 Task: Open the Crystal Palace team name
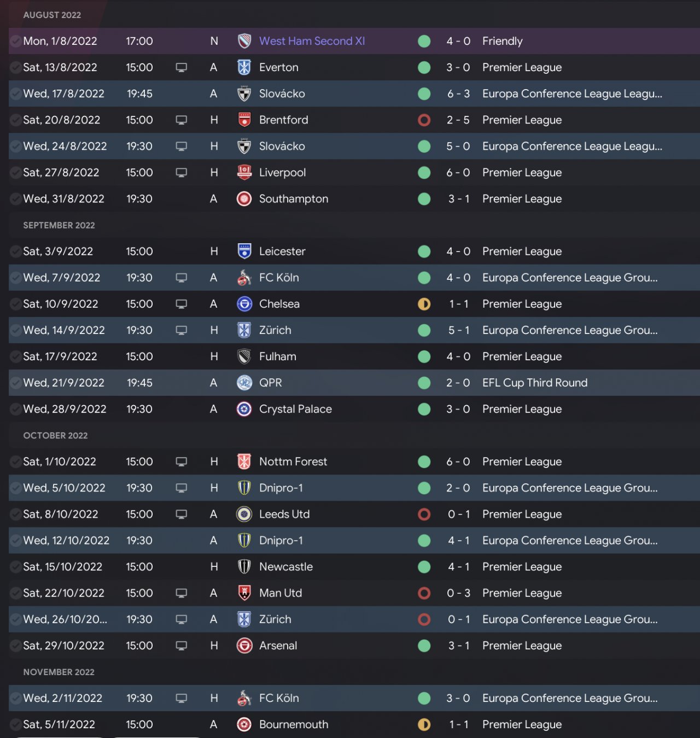pyautogui.click(x=295, y=409)
